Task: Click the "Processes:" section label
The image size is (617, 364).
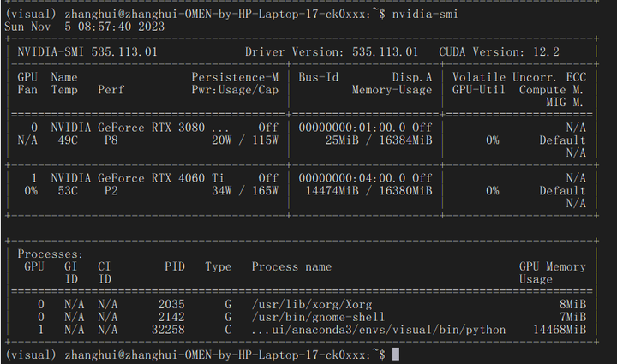Action: pos(51,254)
